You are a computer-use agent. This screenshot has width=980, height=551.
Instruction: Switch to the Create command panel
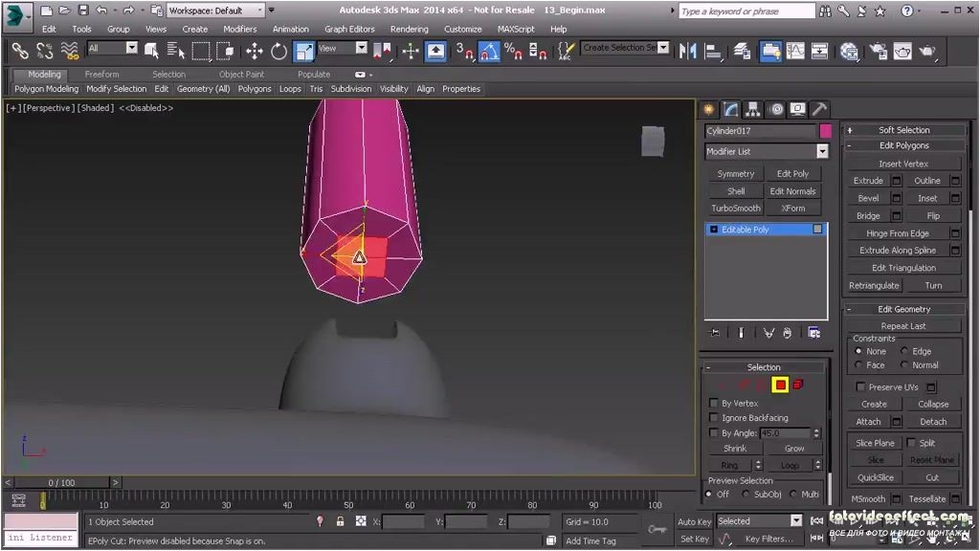click(x=709, y=109)
